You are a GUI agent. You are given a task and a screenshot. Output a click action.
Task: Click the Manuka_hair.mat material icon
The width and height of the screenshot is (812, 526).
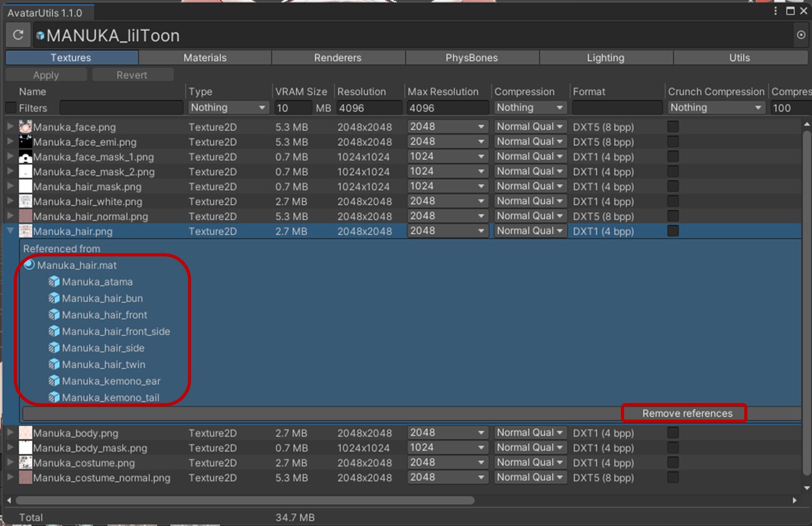click(x=30, y=265)
